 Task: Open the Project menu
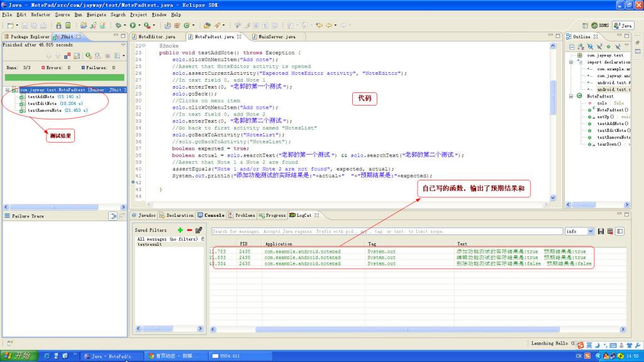138,15
